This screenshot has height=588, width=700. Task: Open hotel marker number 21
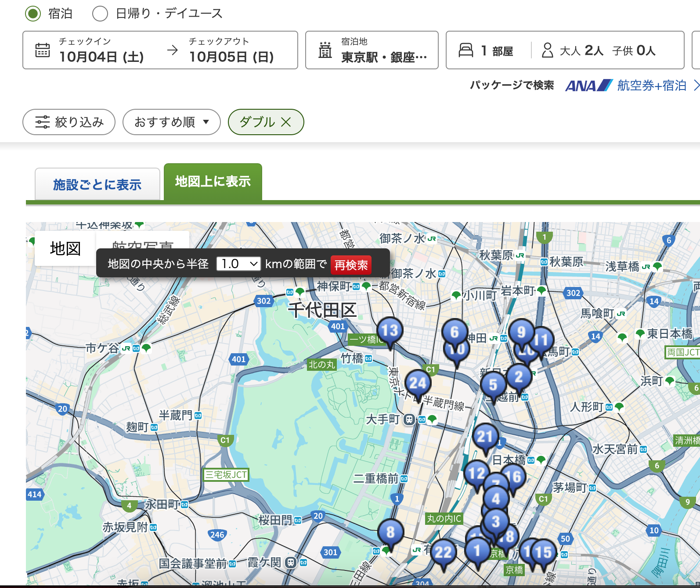tap(485, 437)
